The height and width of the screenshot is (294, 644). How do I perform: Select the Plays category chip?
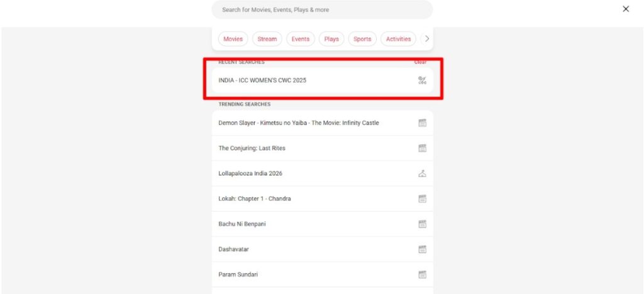331,39
